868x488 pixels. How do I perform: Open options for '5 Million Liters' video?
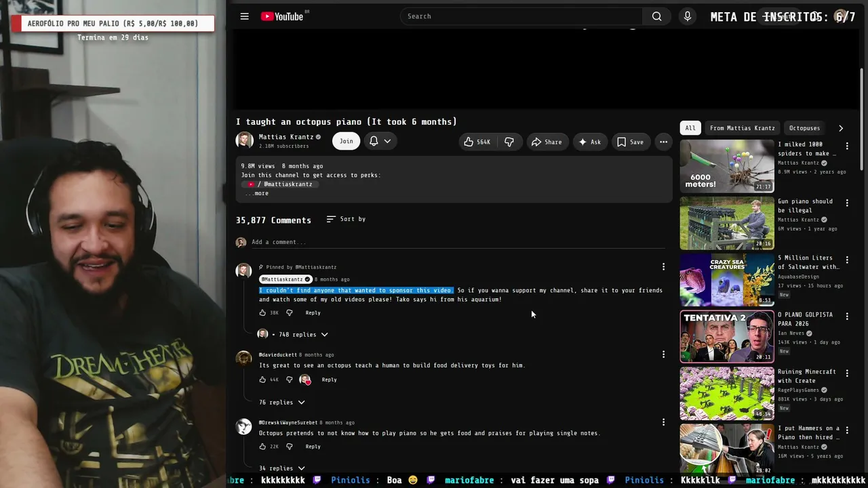pos(847,260)
